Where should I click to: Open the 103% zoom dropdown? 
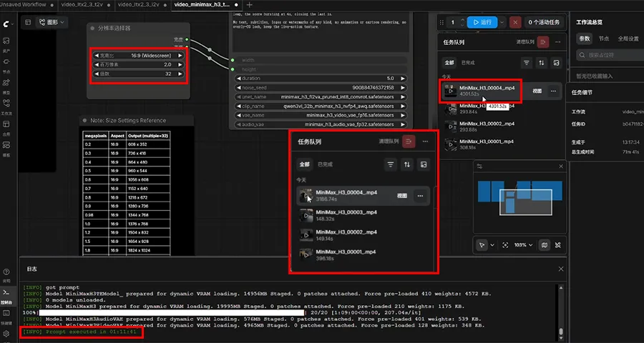click(523, 245)
